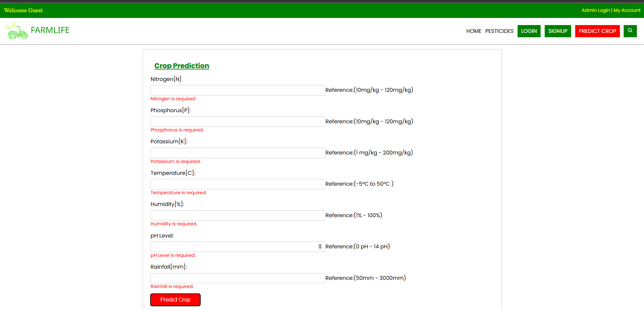Open the Admin Login link
This screenshot has height=310, width=644.
(596, 10)
